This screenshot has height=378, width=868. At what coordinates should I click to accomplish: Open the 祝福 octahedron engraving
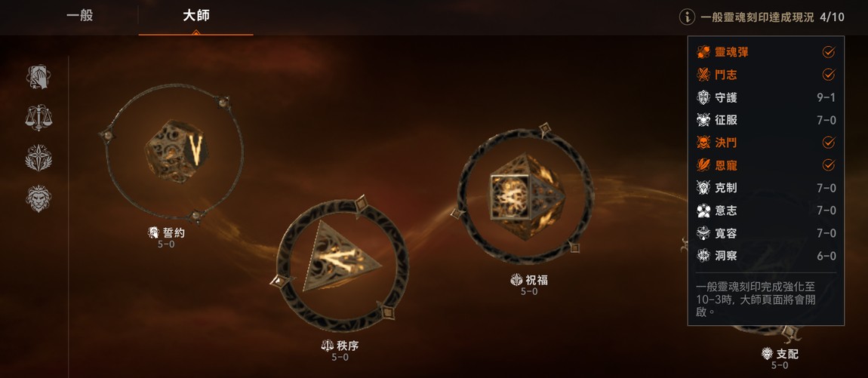[526, 195]
